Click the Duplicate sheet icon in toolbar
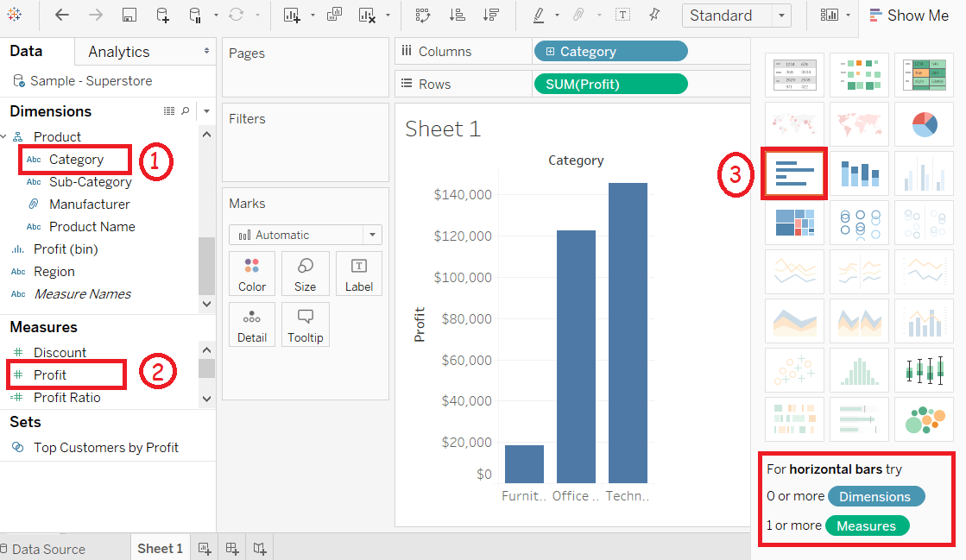 click(334, 15)
